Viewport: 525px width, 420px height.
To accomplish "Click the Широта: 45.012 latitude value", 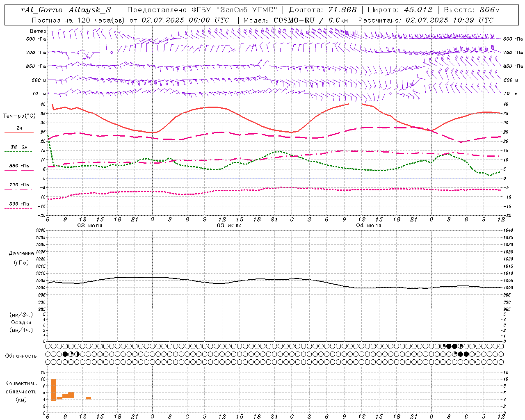I will pyautogui.click(x=400, y=10).
